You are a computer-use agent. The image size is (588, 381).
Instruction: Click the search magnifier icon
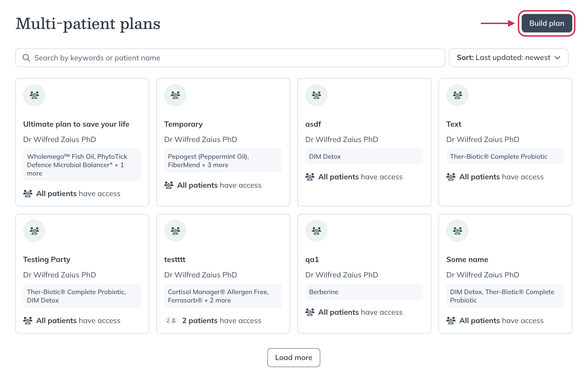[x=27, y=58]
